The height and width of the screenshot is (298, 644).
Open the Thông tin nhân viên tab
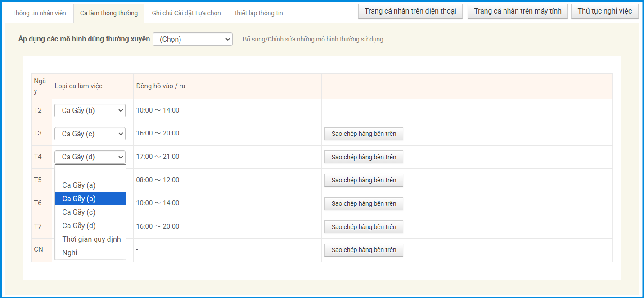(x=39, y=13)
